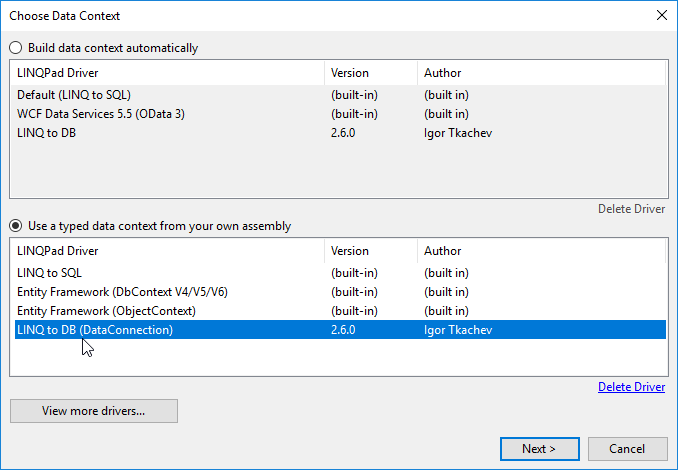Click greyed Delete Driver link under top list
Image resolution: width=678 pixels, height=470 pixels.
(631, 209)
